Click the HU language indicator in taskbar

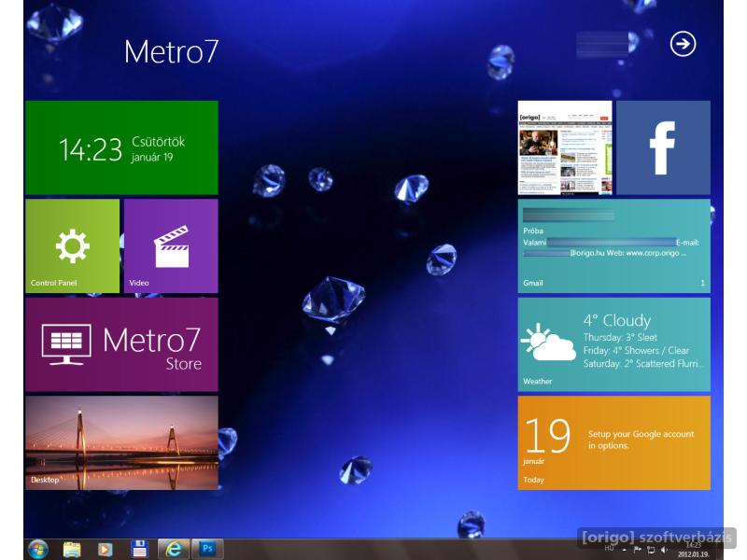(609, 549)
